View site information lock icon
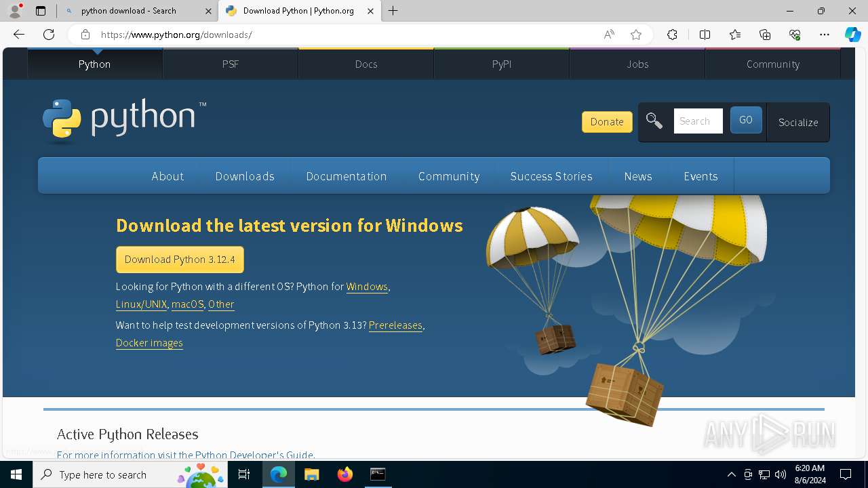This screenshot has width=868, height=488. coord(85,35)
